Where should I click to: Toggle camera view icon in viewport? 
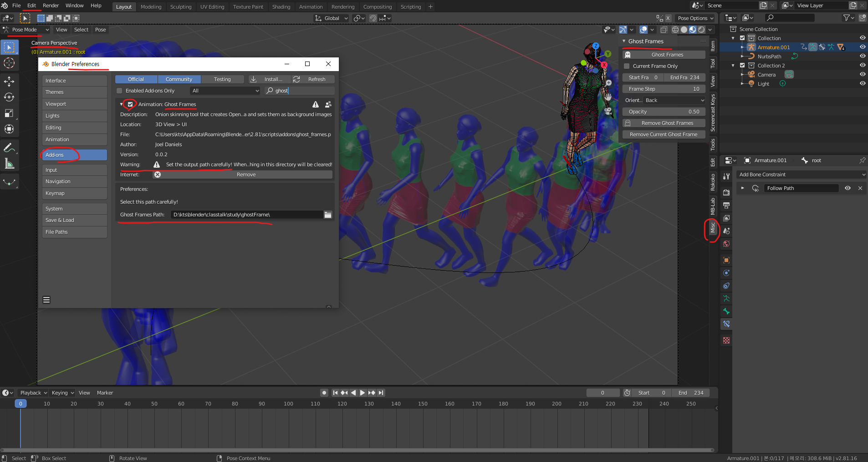point(608,110)
